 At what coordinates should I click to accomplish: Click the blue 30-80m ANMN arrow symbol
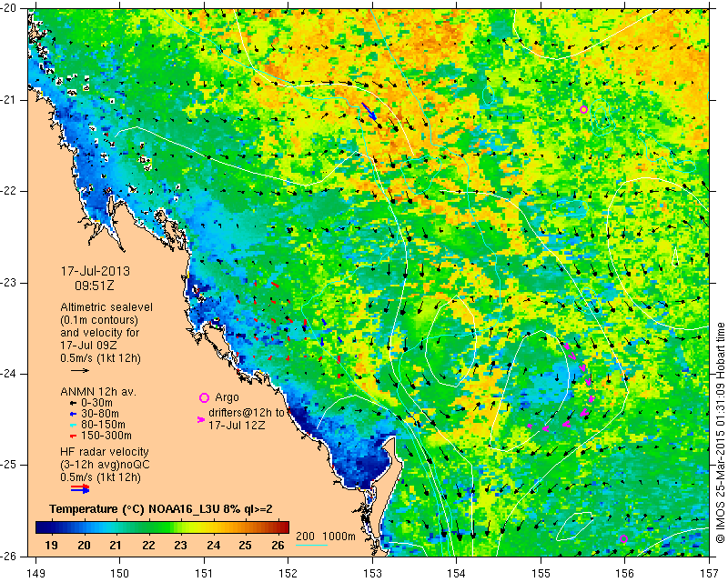pos(73,414)
